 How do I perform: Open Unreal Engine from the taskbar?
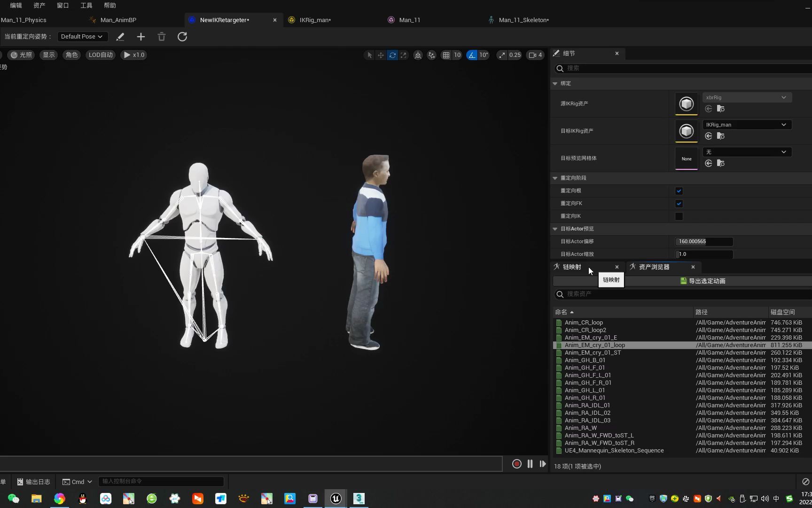[336, 499]
